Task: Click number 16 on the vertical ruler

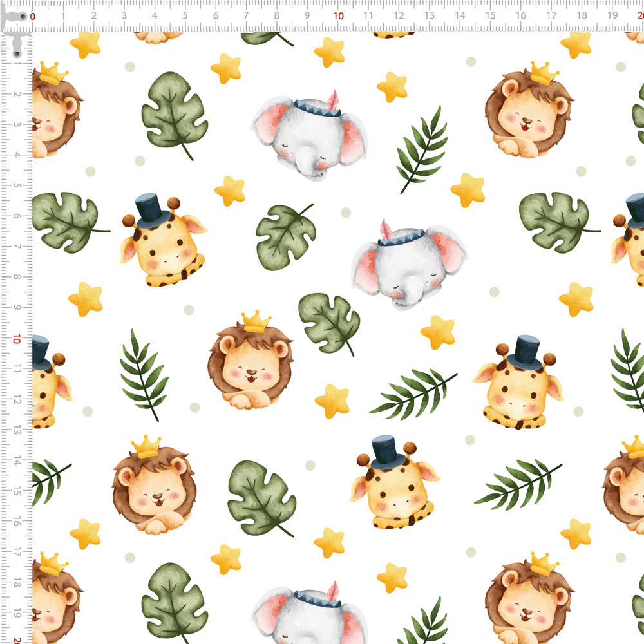Action: click(17, 521)
